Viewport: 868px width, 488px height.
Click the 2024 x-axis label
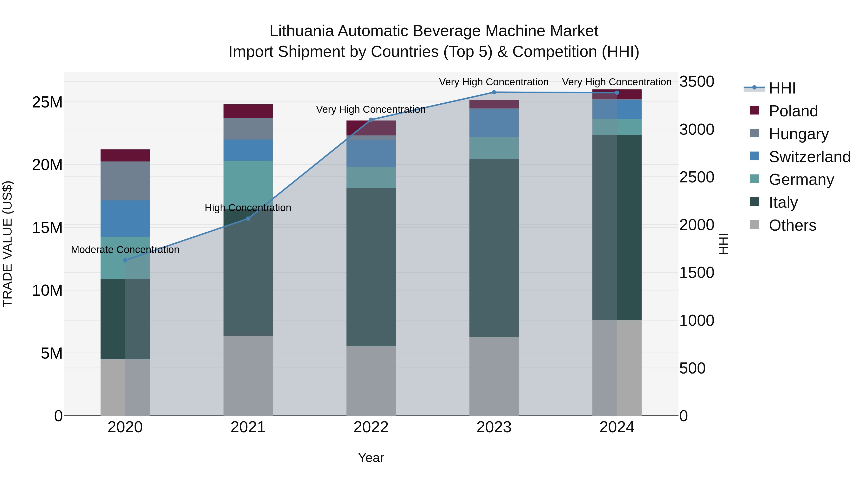617,427
